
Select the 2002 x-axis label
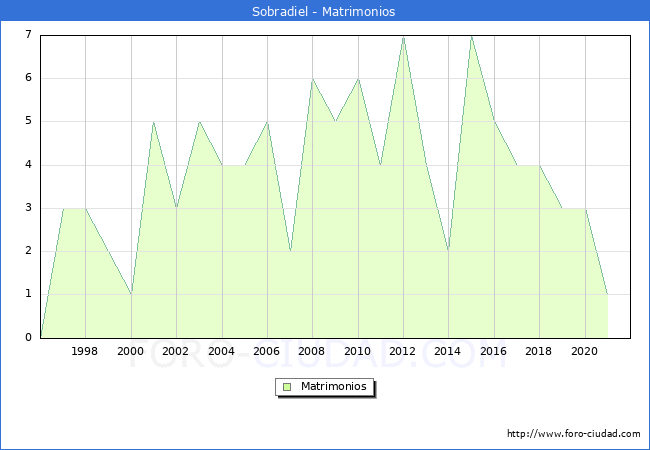175,351
